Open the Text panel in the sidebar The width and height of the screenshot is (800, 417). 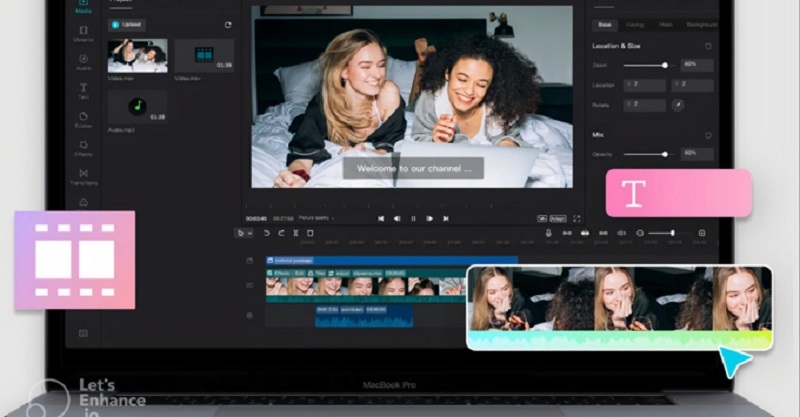click(x=83, y=90)
